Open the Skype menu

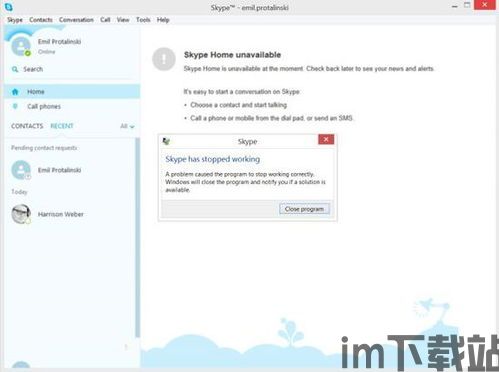tap(15, 20)
